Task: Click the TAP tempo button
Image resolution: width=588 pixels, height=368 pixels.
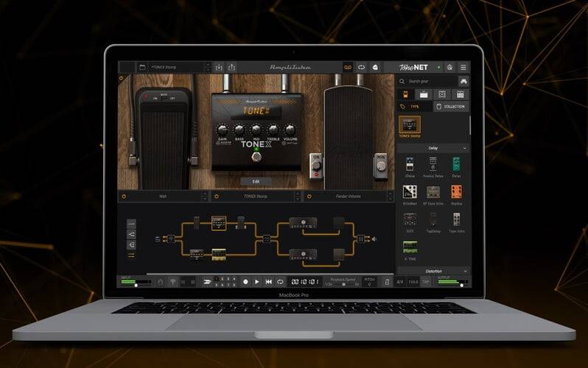Action: (x=426, y=282)
